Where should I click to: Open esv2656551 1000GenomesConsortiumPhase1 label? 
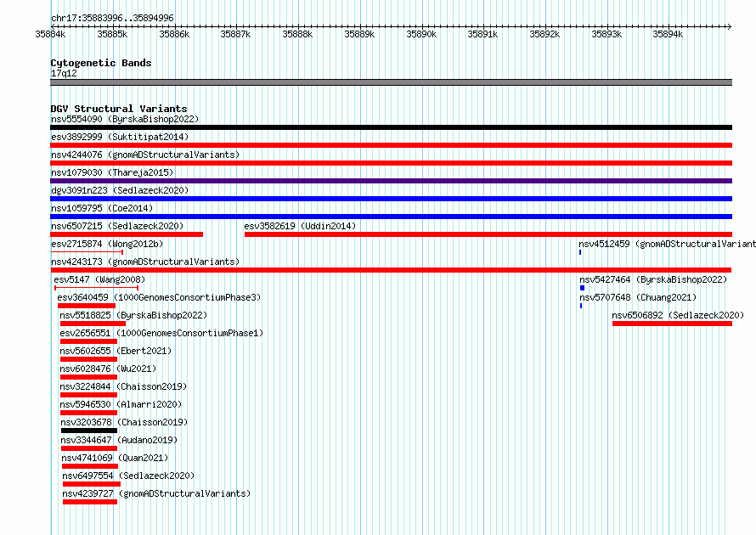pyautogui.click(x=161, y=333)
